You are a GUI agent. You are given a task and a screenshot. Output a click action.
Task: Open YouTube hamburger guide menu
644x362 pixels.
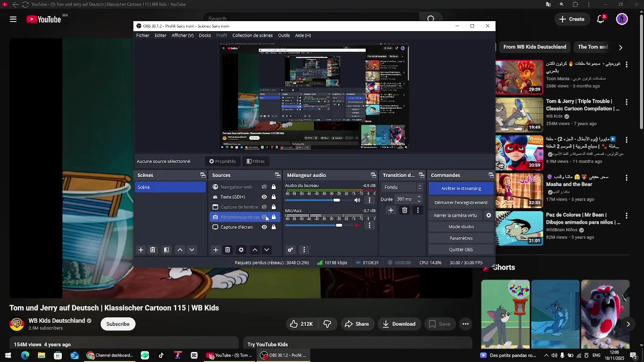click(x=13, y=19)
